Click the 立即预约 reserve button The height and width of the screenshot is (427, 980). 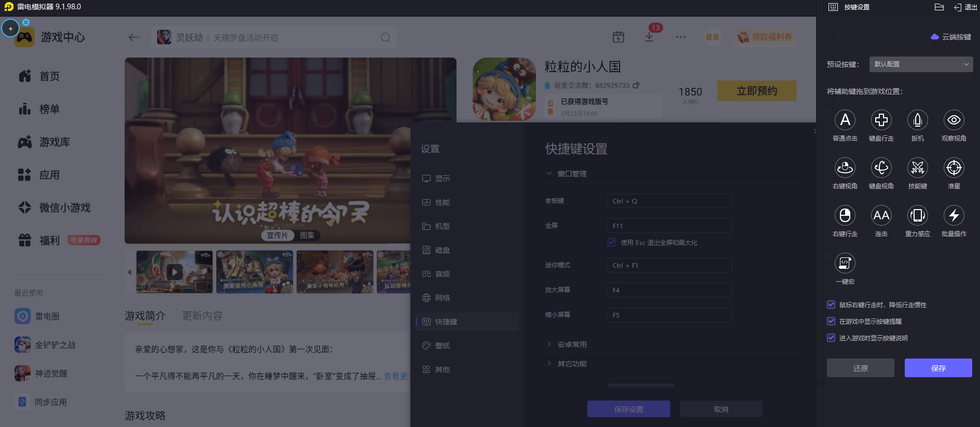pyautogui.click(x=757, y=91)
